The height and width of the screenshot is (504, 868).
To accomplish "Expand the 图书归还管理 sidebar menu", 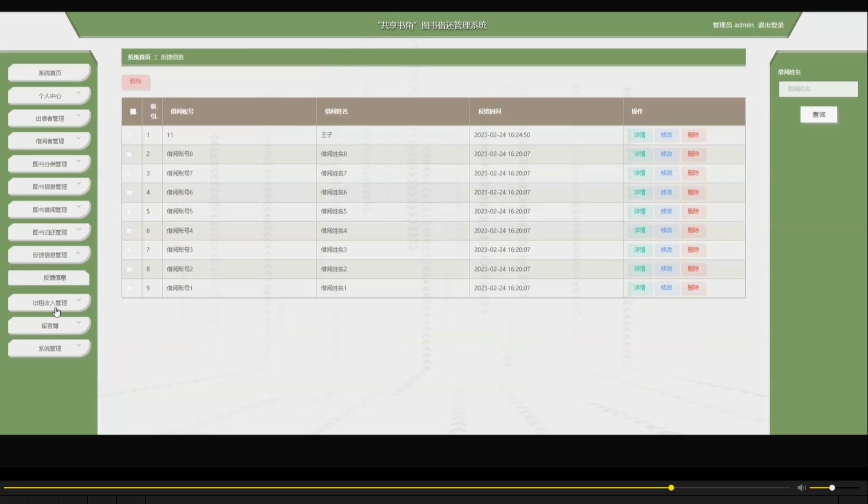I will click(49, 232).
